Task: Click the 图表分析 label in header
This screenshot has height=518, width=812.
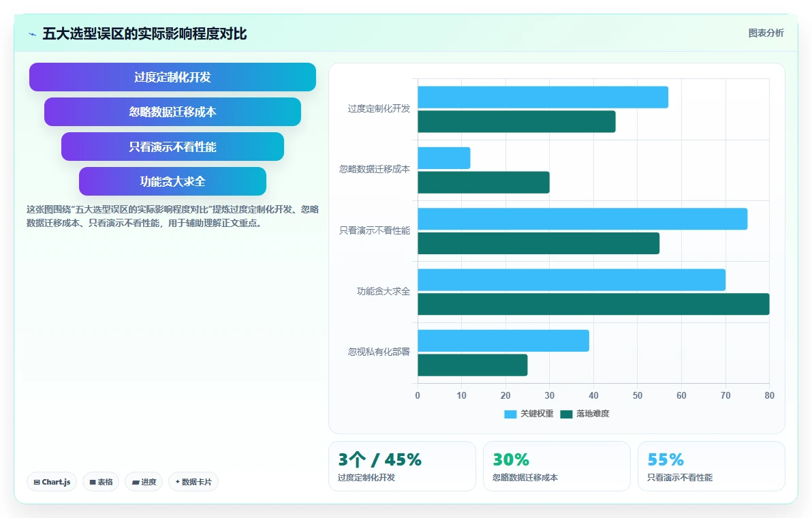Action: 766,33
